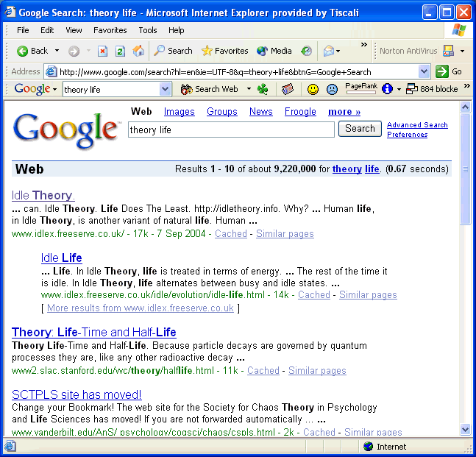The width and height of the screenshot is (476, 457).
Task: Open the Favorites menu
Action: [x=110, y=30]
